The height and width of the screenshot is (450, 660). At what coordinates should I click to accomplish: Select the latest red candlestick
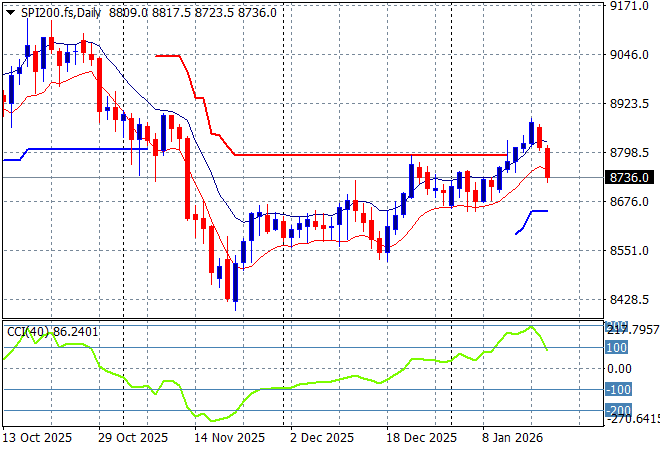tap(548, 164)
